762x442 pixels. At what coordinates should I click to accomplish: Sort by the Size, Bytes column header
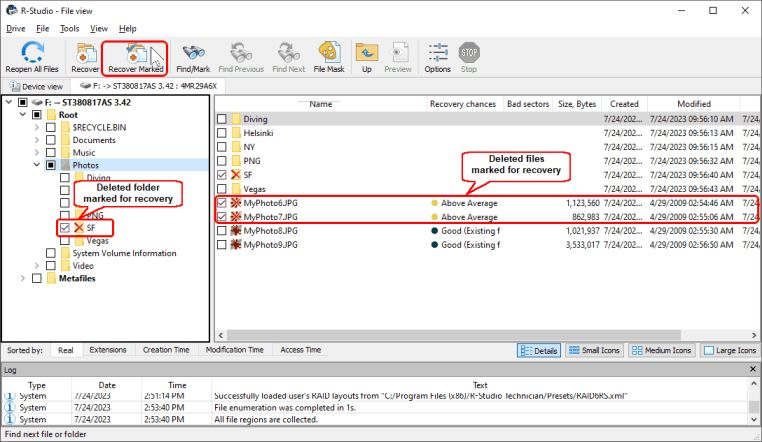577,104
